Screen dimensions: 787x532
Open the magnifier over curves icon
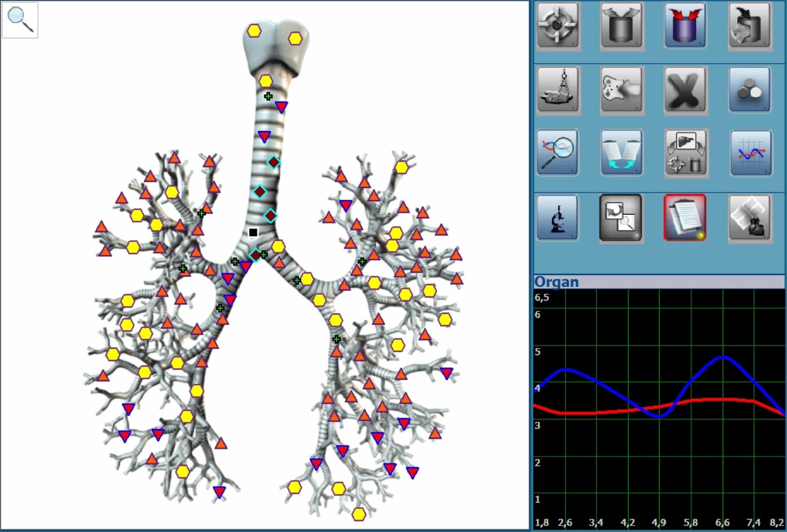(557, 153)
